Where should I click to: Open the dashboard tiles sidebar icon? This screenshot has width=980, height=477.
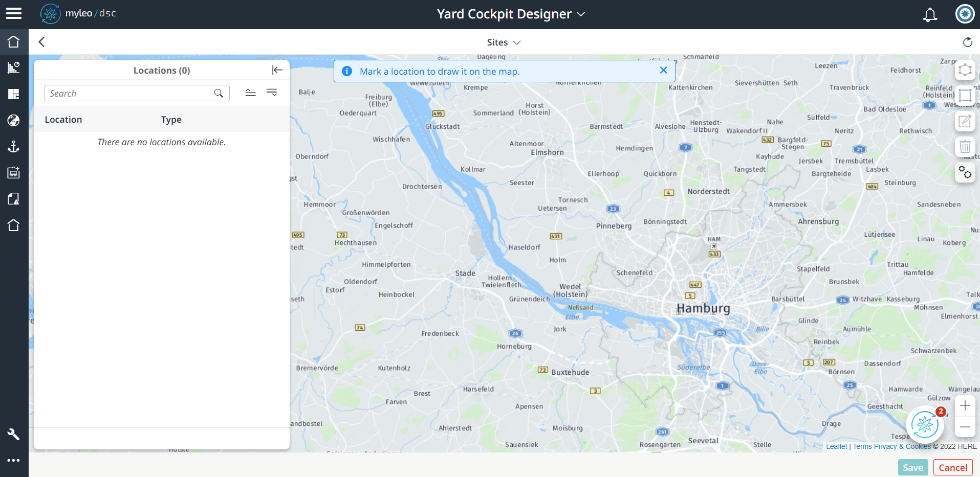14,94
